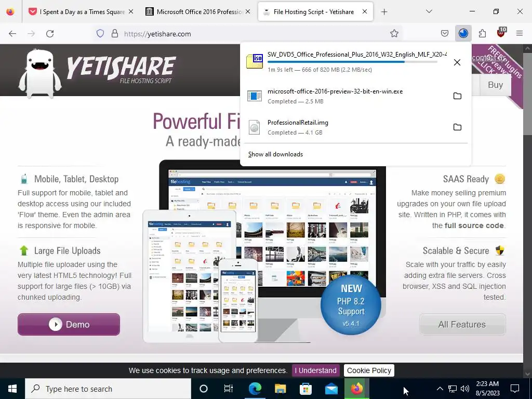Open folder for ProfessionalRetail.img
Viewport: 532px width, 399px height.
(457, 127)
